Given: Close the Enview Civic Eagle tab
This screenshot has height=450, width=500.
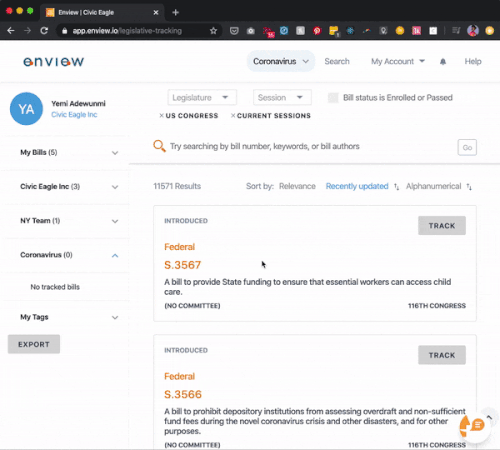Looking at the screenshot, I should click(156, 13).
